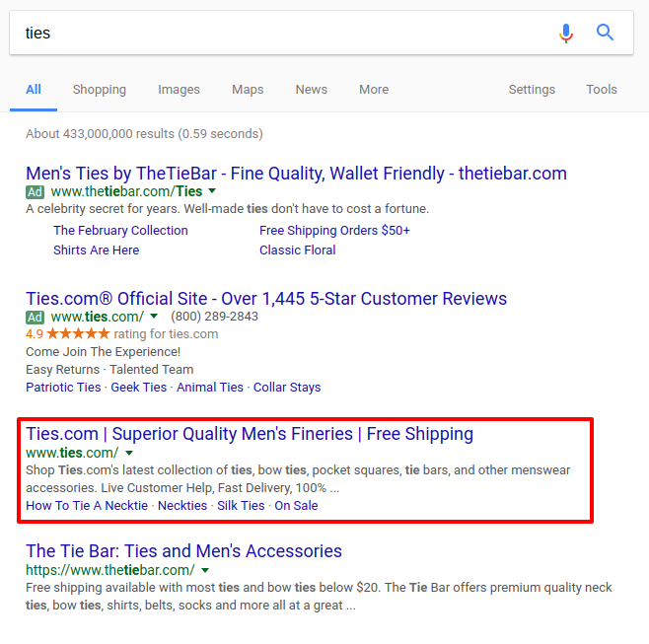Screen dimensions: 649x644
Task: Open How To Tie A Necktie link
Action: [87, 505]
